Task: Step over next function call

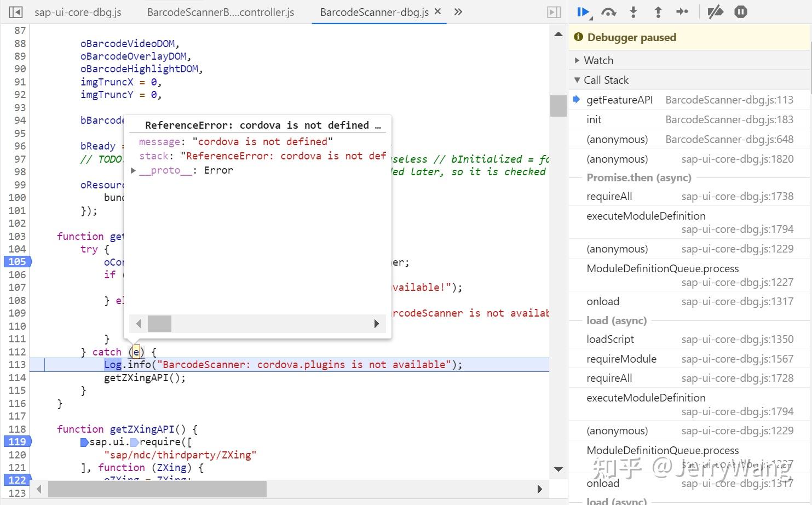Action: coord(608,12)
